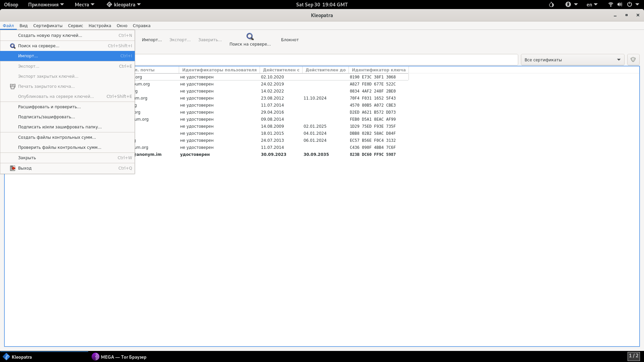Image resolution: width=644 pixels, height=362 pixels.
Task: Click the Импорт... toolbar button
Action: [152, 40]
